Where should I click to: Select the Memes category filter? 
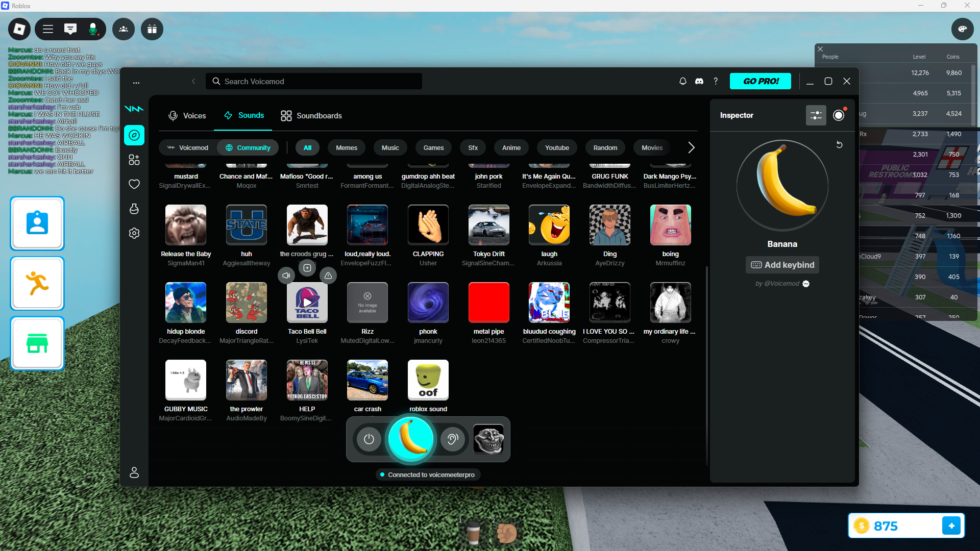(346, 148)
